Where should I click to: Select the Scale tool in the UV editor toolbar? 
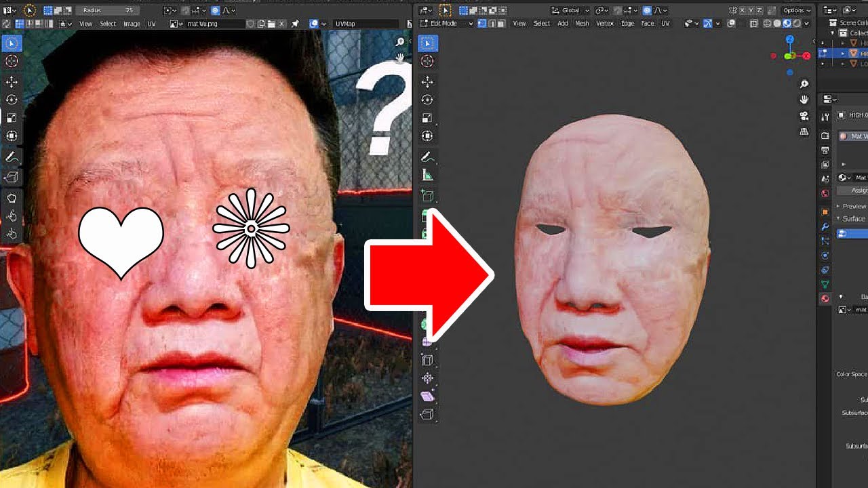(12, 118)
